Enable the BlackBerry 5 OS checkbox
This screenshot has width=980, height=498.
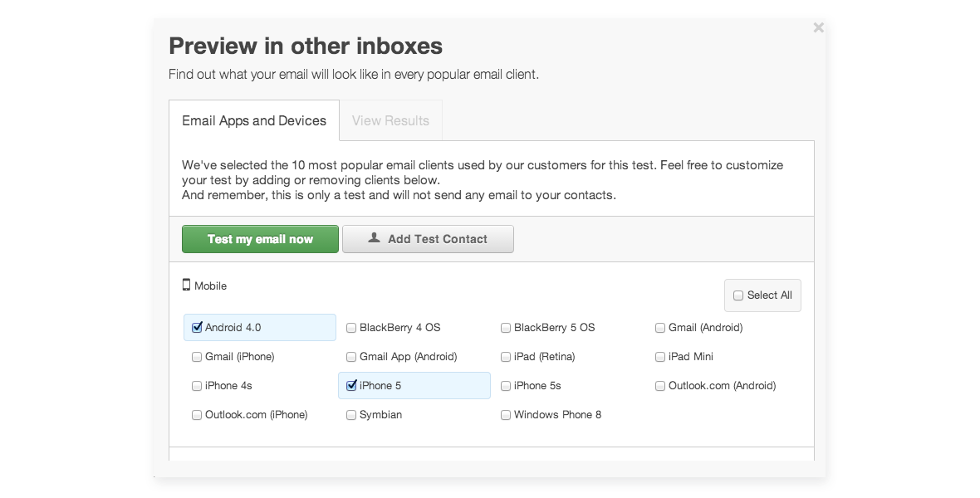click(x=506, y=327)
